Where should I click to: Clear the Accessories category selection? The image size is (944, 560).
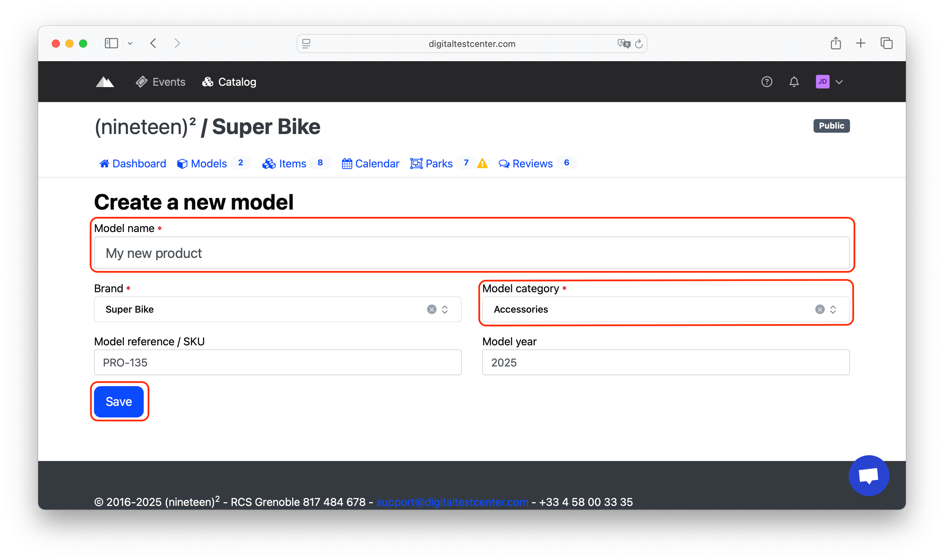[x=819, y=310]
